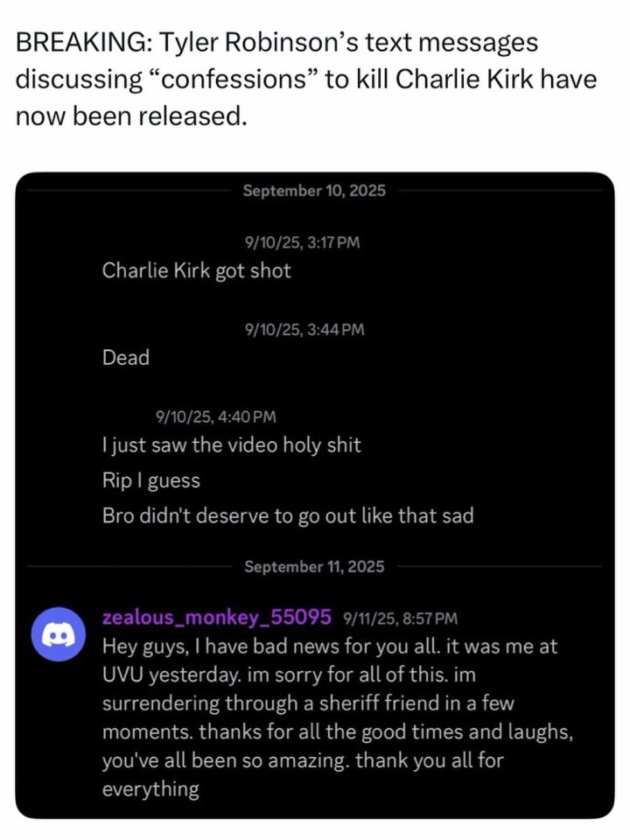Click the Discord logo avatar icon
630x840 pixels.
pos(59,638)
